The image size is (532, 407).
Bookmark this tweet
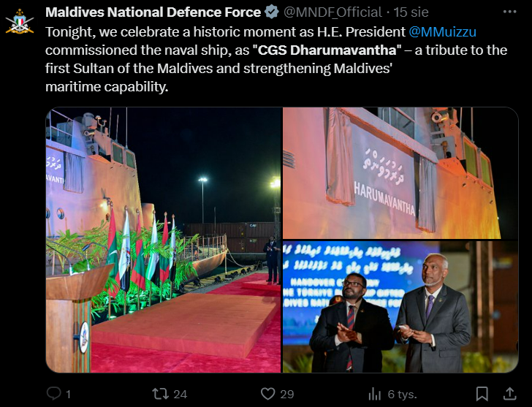pos(482,394)
